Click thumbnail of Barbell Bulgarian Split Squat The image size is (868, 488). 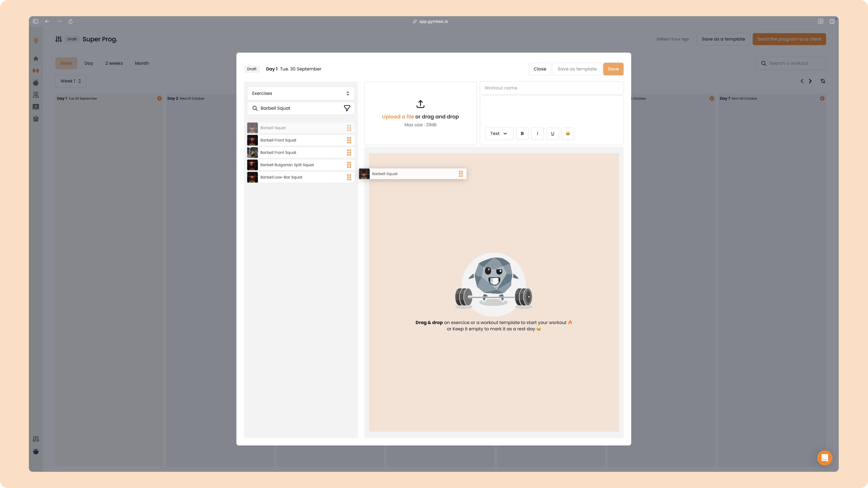pyautogui.click(x=252, y=165)
